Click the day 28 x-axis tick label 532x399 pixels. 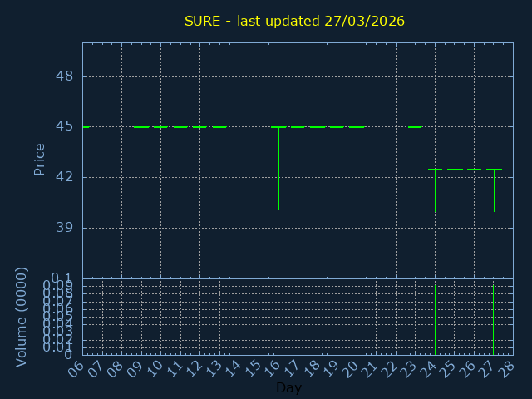[x=506, y=367]
